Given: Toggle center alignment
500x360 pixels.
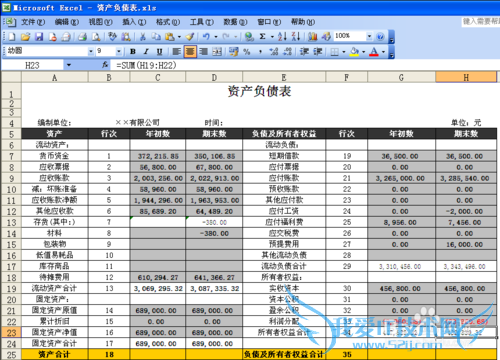Looking at the screenshot, I should click(190, 51).
